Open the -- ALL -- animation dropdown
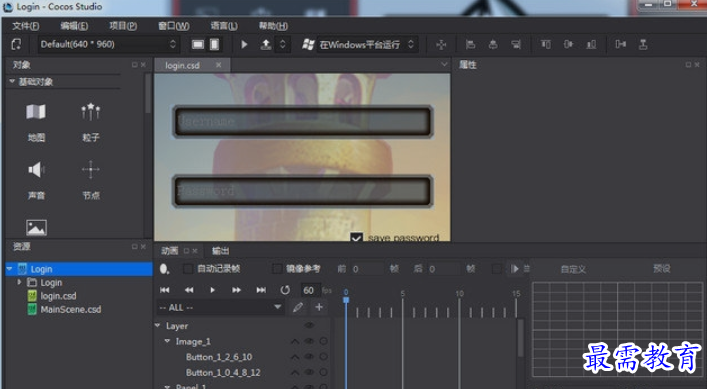This screenshot has height=389, width=707. click(x=220, y=307)
